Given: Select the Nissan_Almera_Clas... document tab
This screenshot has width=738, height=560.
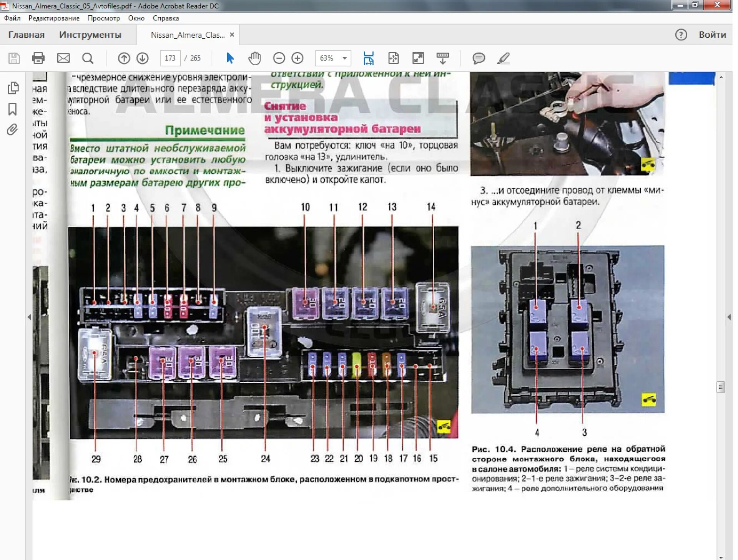Looking at the screenshot, I should (x=188, y=35).
